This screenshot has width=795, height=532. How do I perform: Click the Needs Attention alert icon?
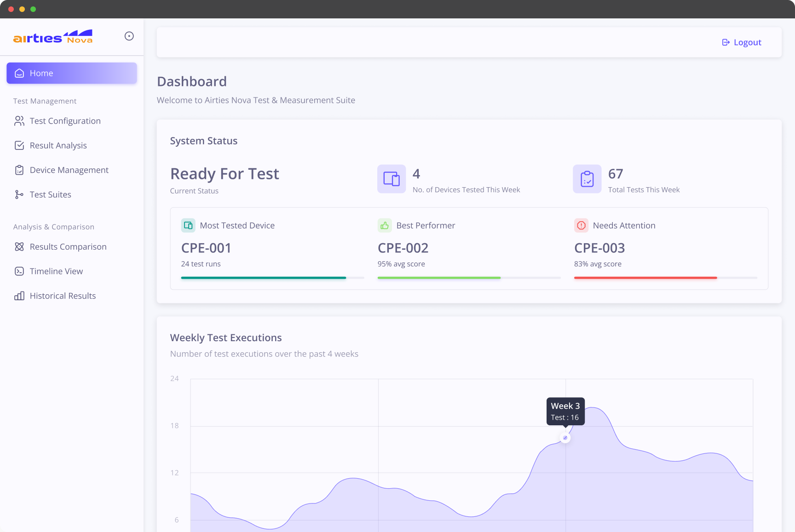click(582, 225)
